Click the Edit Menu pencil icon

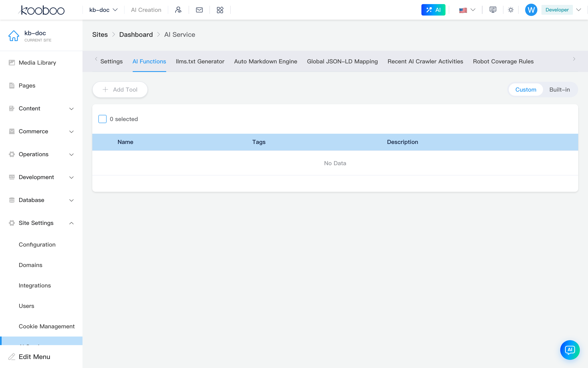click(x=12, y=357)
